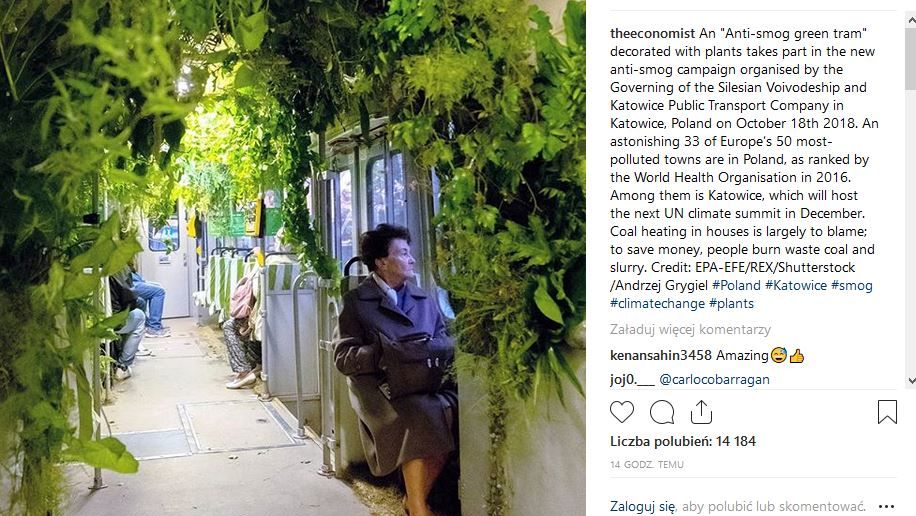Click the green tram photo
Screen dimensions: 916x516
click(x=293, y=258)
